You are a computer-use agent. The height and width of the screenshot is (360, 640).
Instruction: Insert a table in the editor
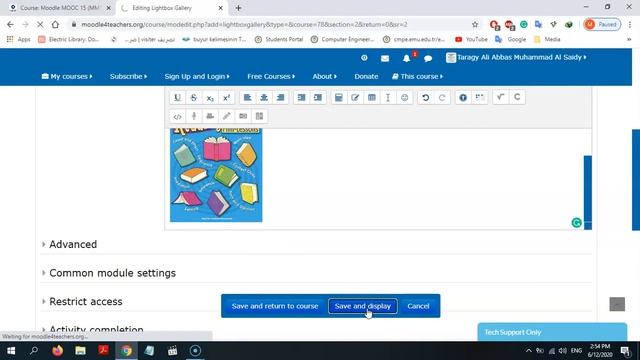pyautogui.click(x=371, y=98)
